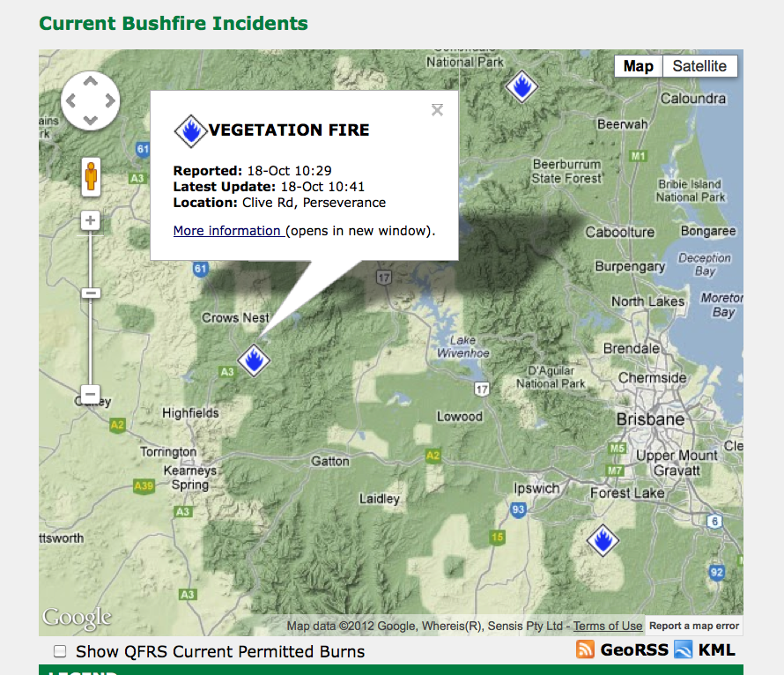Pan the map left with the navigation control

[x=70, y=100]
